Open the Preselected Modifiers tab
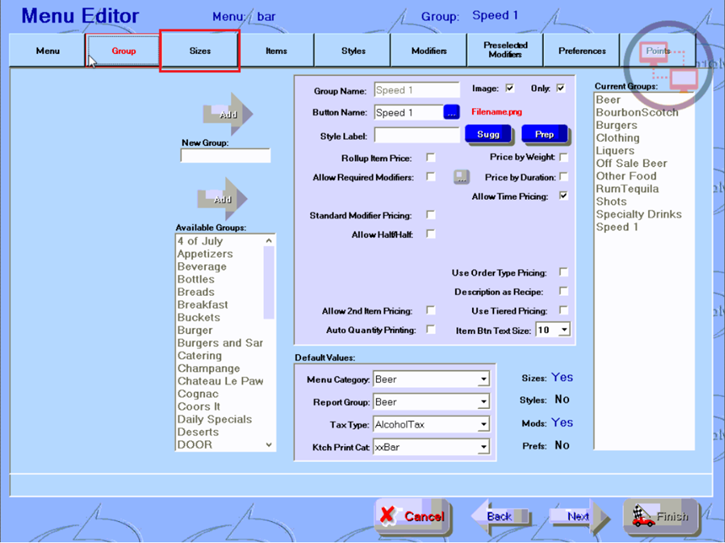725x543 pixels. [505, 50]
